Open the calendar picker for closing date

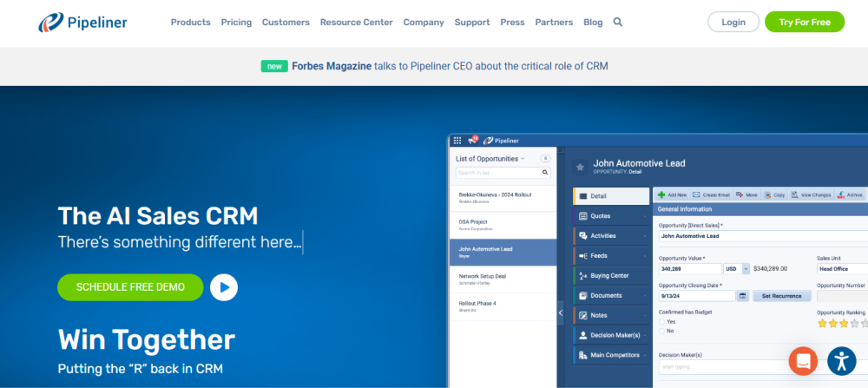tap(742, 296)
